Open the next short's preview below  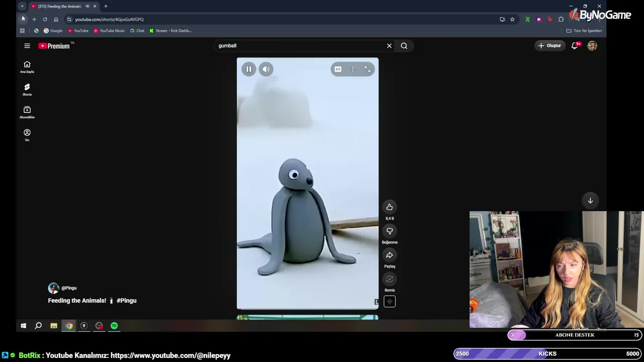[307, 317]
